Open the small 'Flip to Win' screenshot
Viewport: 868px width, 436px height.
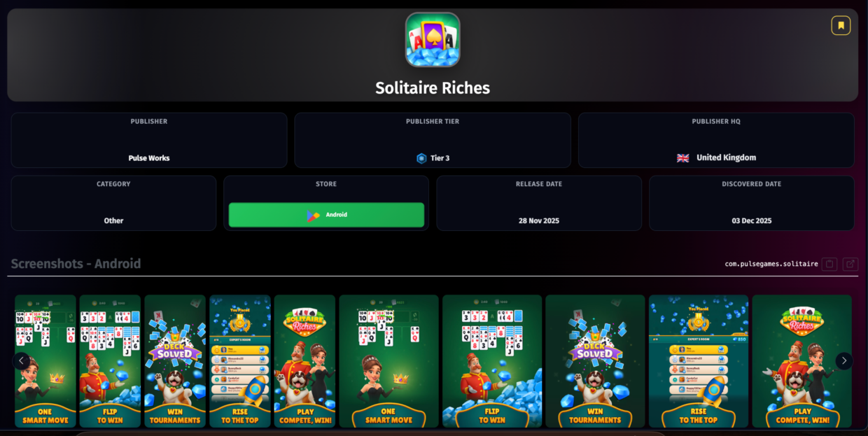[x=110, y=361]
